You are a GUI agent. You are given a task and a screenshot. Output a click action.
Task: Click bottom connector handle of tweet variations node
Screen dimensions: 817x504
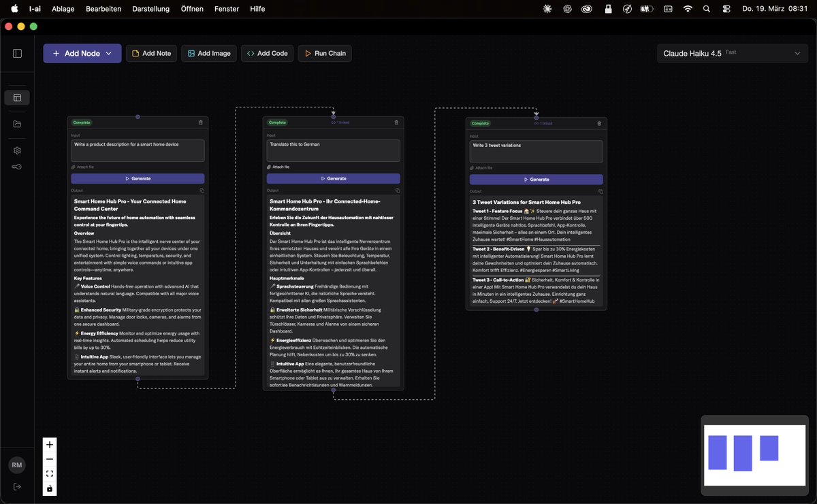(536, 309)
